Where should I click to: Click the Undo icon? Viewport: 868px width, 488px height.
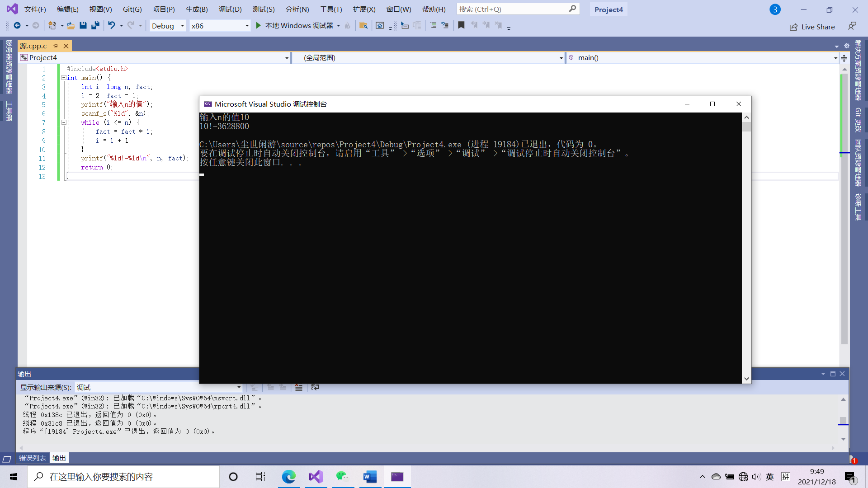pos(111,26)
